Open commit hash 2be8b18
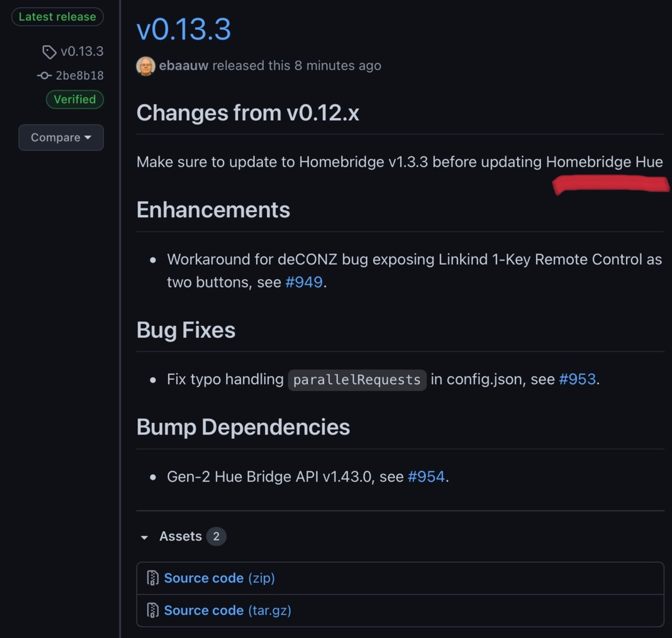 tap(80, 75)
